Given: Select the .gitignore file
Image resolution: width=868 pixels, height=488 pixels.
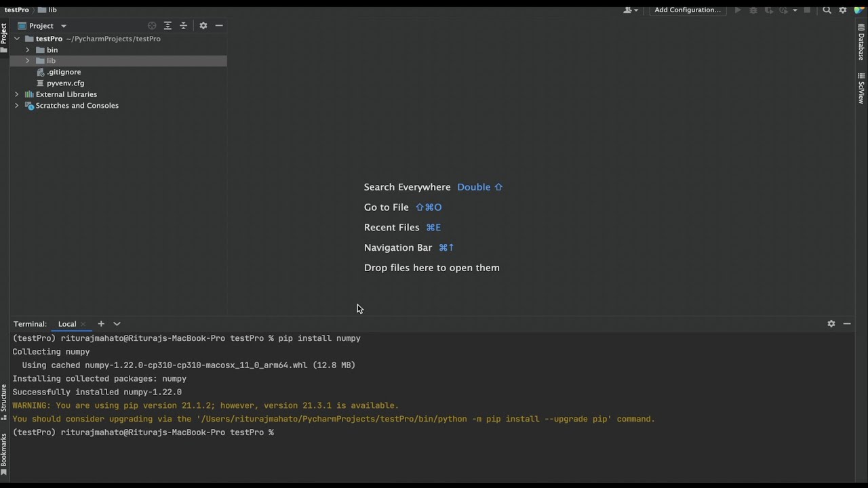Looking at the screenshot, I should pyautogui.click(x=64, y=72).
